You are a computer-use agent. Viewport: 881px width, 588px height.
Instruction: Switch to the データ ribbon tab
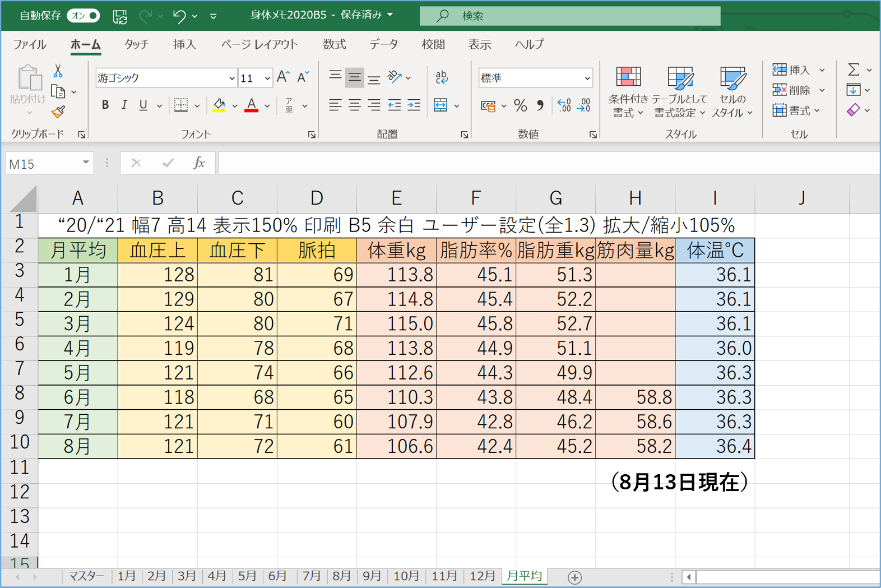[x=384, y=44]
